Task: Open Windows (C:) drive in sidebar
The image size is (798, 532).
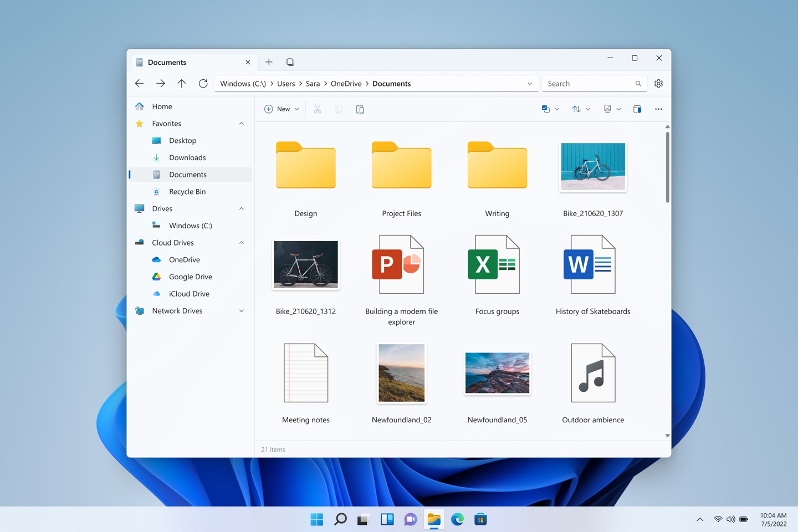Action: (x=191, y=226)
